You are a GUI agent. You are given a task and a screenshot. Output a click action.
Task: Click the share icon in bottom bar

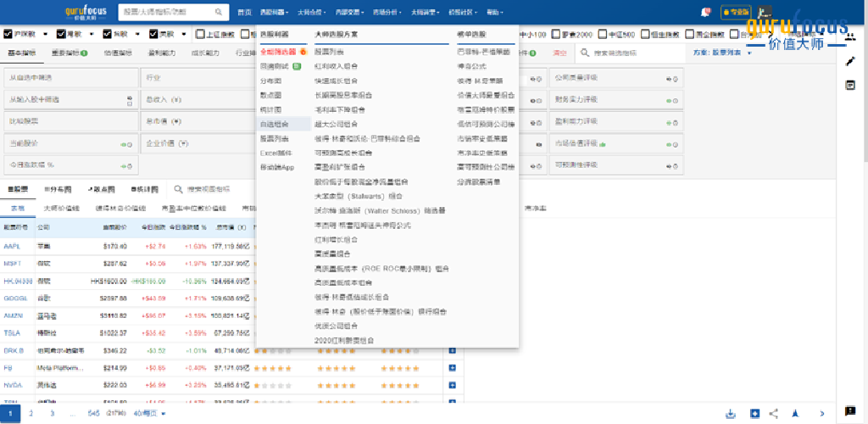click(774, 414)
